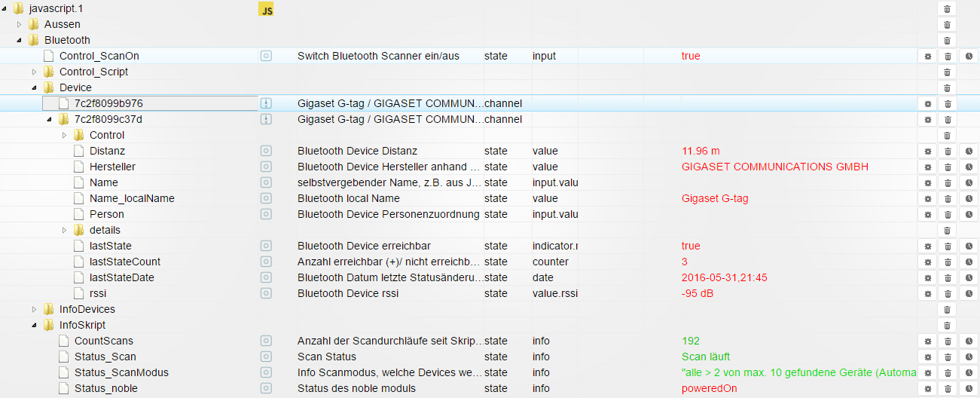Image resolution: width=980 pixels, height=398 pixels.
Task: Open gear settings for lastState row
Action: pos(928,246)
